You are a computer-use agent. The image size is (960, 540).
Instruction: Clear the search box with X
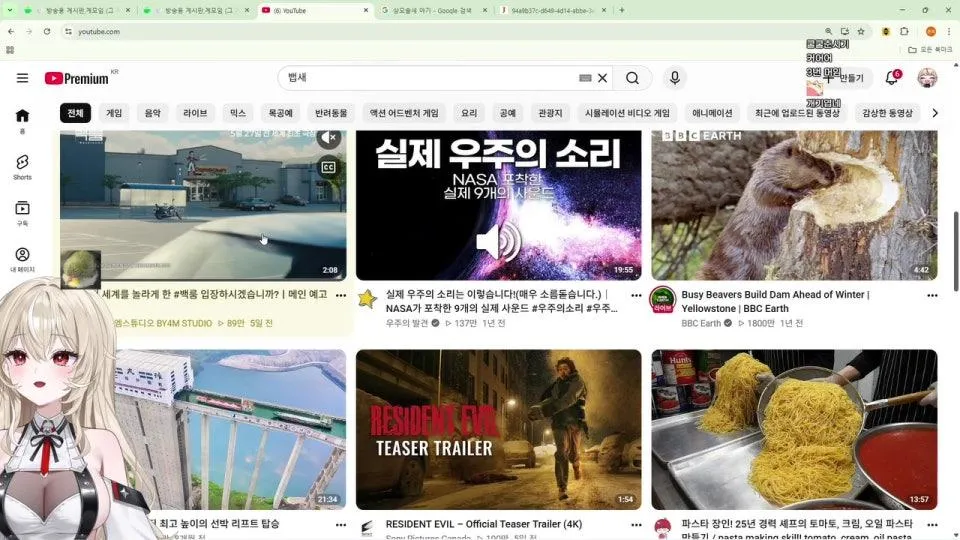[602, 78]
